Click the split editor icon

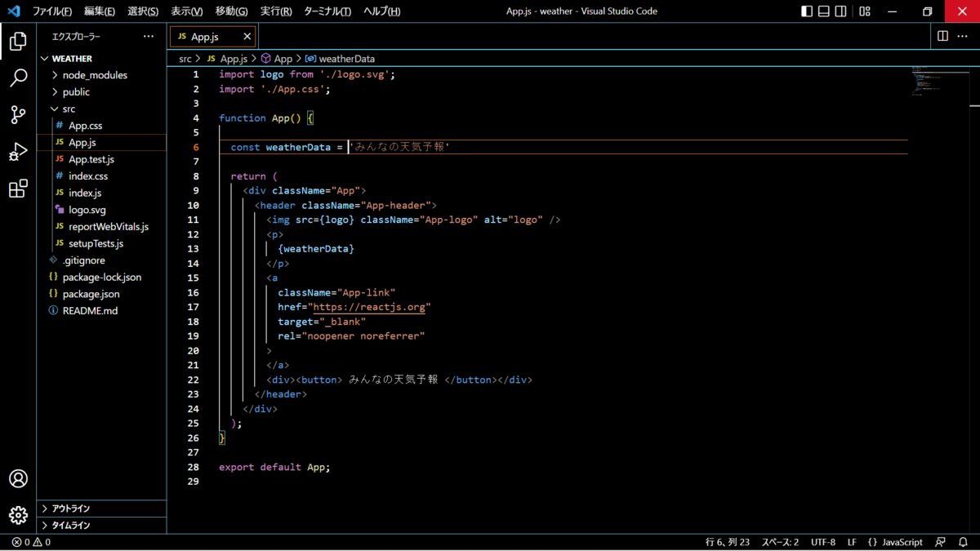[942, 36]
